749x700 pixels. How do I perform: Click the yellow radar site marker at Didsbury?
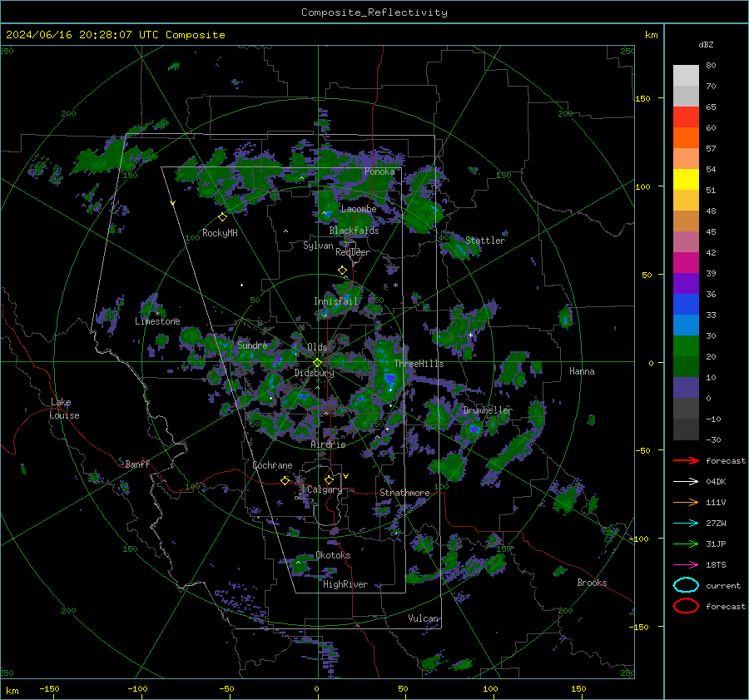point(317,363)
